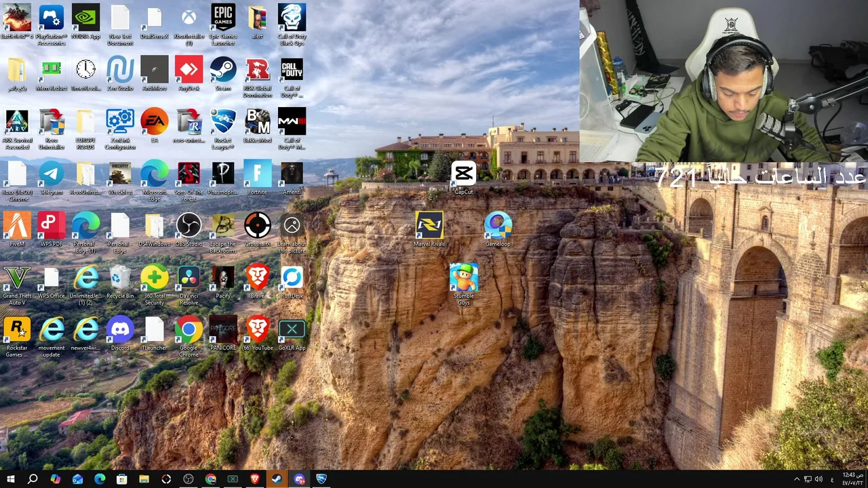Screen dimensions: 868x488
Task: Select the Brave browser desktop shortcut
Action: tap(258, 282)
